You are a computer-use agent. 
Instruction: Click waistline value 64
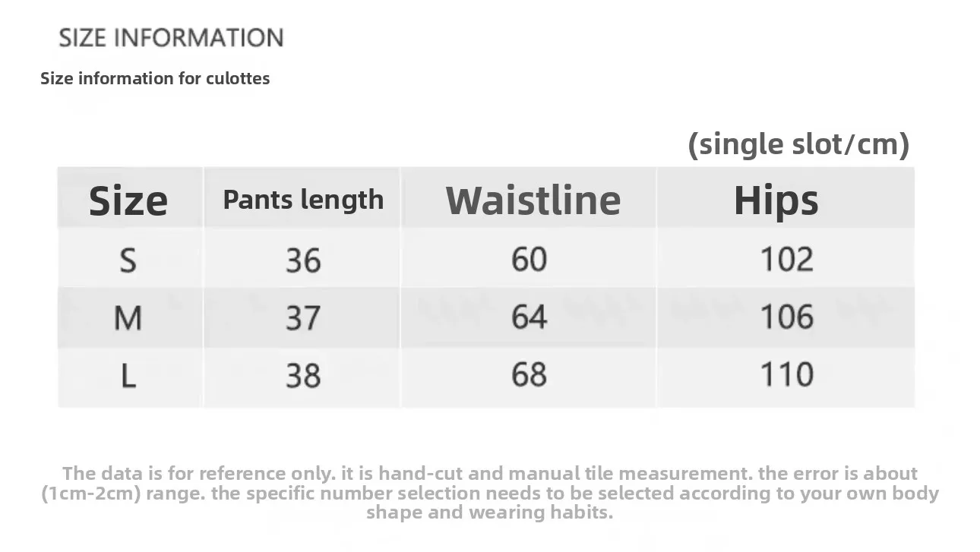pos(529,317)
